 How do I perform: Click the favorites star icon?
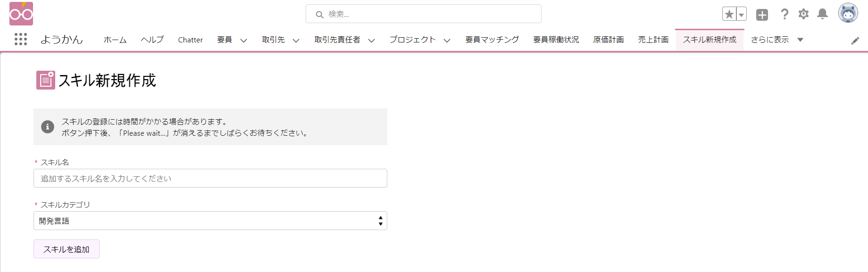tap(729, 14)
